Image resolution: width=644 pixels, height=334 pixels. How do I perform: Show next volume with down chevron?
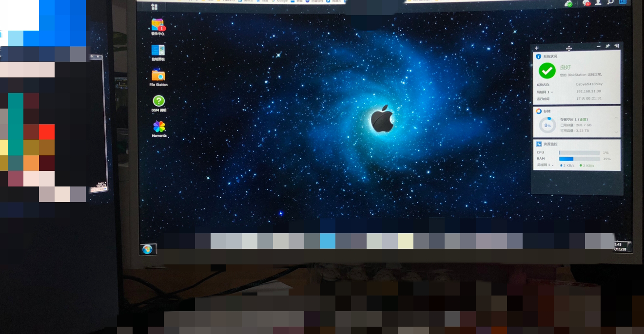[616, 132]
